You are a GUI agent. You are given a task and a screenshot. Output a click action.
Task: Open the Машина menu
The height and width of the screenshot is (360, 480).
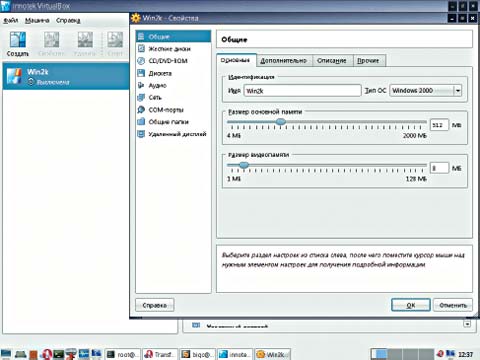[37, 21]
